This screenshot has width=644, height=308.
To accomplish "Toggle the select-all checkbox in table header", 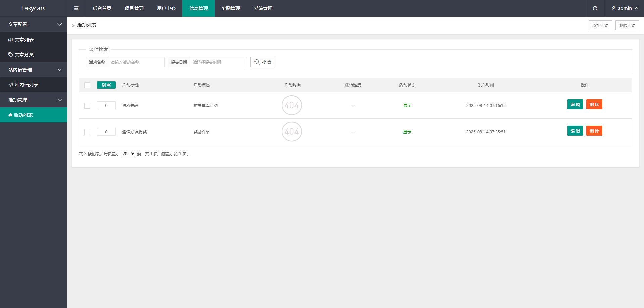I will click(87, 85).
